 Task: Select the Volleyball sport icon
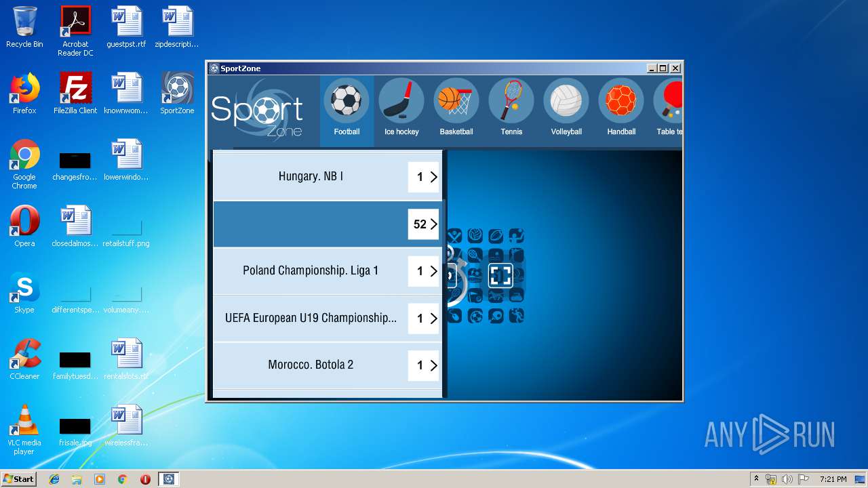click(566, 100)
